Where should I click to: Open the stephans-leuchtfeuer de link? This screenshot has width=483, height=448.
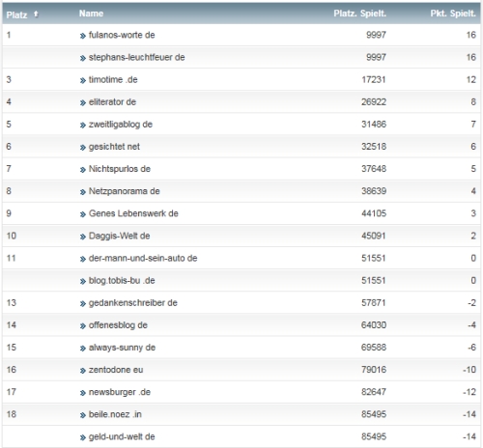click(136, 57)
